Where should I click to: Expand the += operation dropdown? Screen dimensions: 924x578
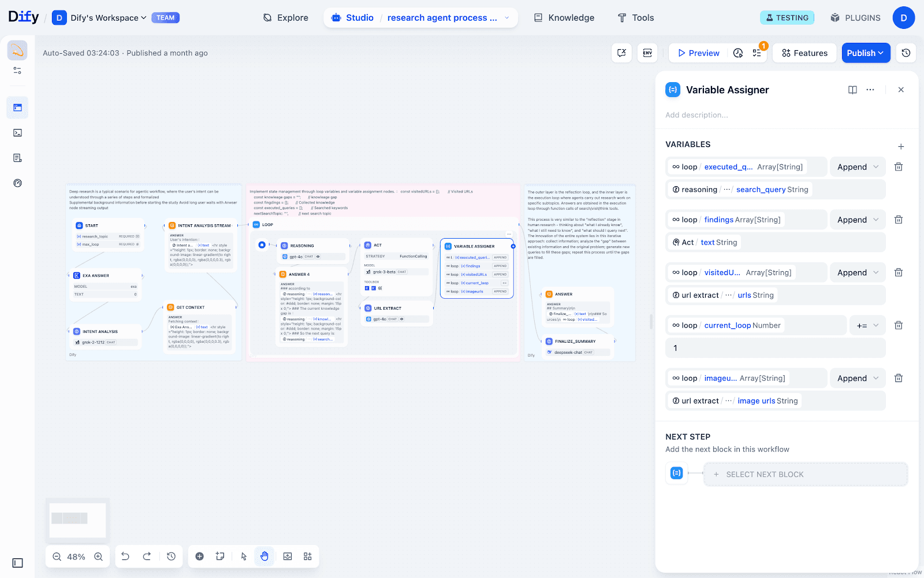pos(867,325)
